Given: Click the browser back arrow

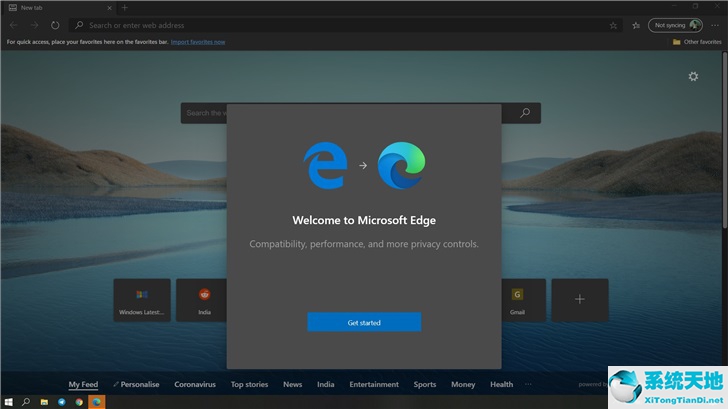Looking at the screenshot, I should pos(13,25).
